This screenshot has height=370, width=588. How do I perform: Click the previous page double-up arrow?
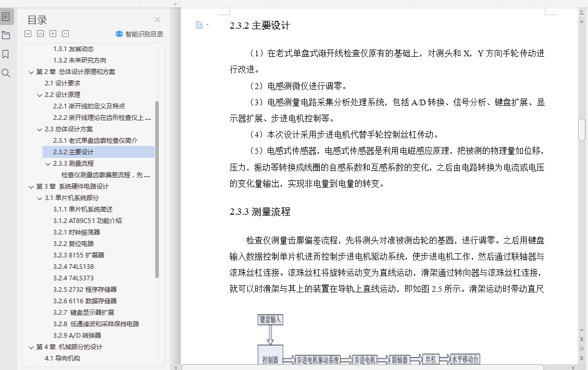click(x=582, y=339)
